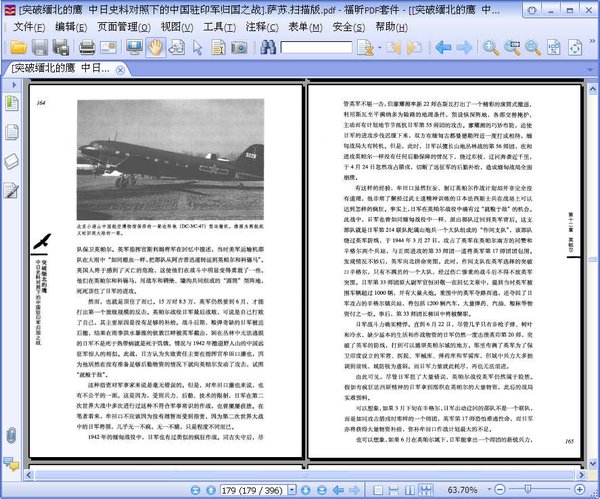The height and width of the screenshot is (499, 600).
Task: Click the horizontal scrollbar track
Action: tap(305, 475)
